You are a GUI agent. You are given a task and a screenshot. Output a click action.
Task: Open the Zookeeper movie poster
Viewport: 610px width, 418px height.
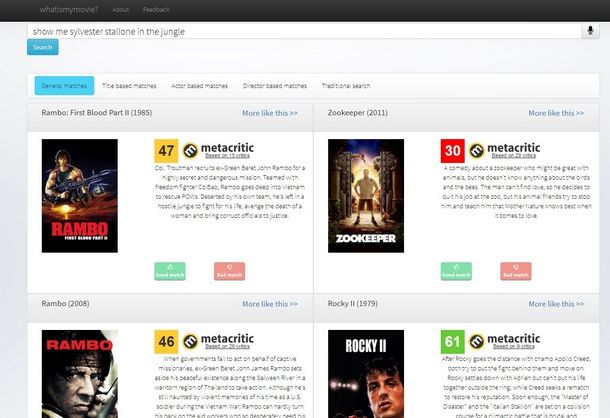pyautogui.click(x=366, y=196)
